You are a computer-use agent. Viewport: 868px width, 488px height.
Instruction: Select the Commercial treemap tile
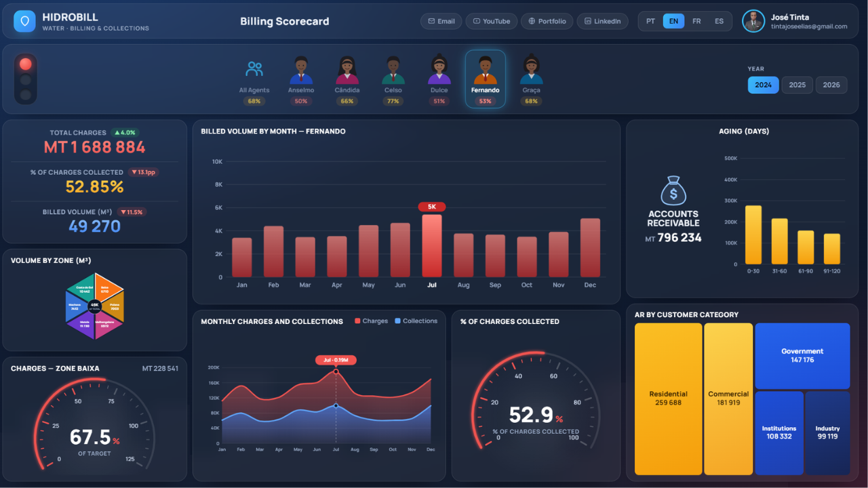728,399
